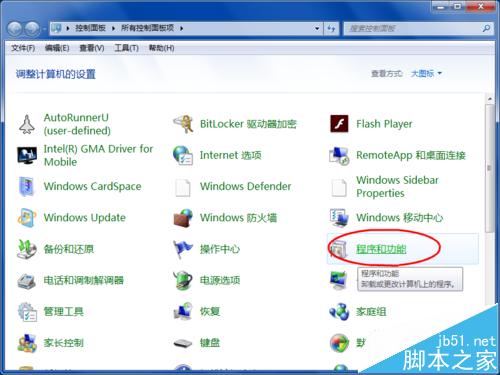500x375 pixels.
Task: Open the Windows 移动中心 icon
Action: 339,217
